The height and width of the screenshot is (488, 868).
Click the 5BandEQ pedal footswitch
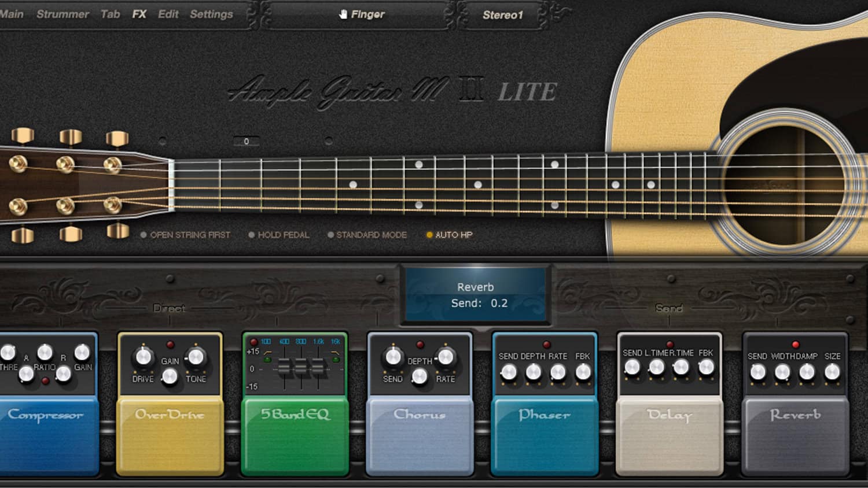[295, 437]
